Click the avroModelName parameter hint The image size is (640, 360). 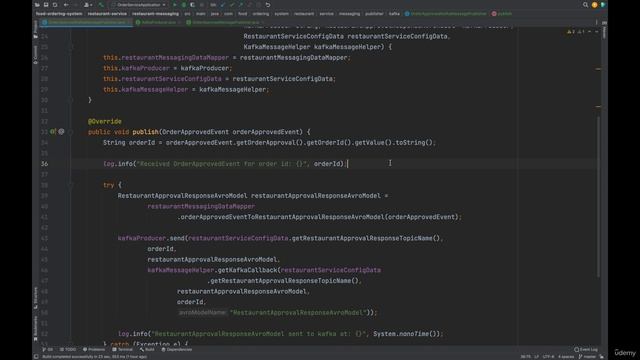click(x=202, y=313)
